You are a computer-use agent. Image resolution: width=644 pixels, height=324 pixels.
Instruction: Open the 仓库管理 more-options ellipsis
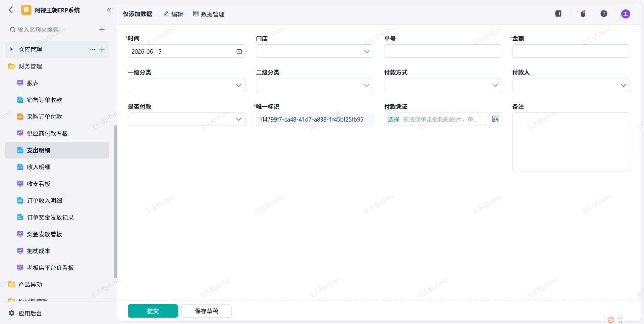pyautogui.click(x=92, y=49)
